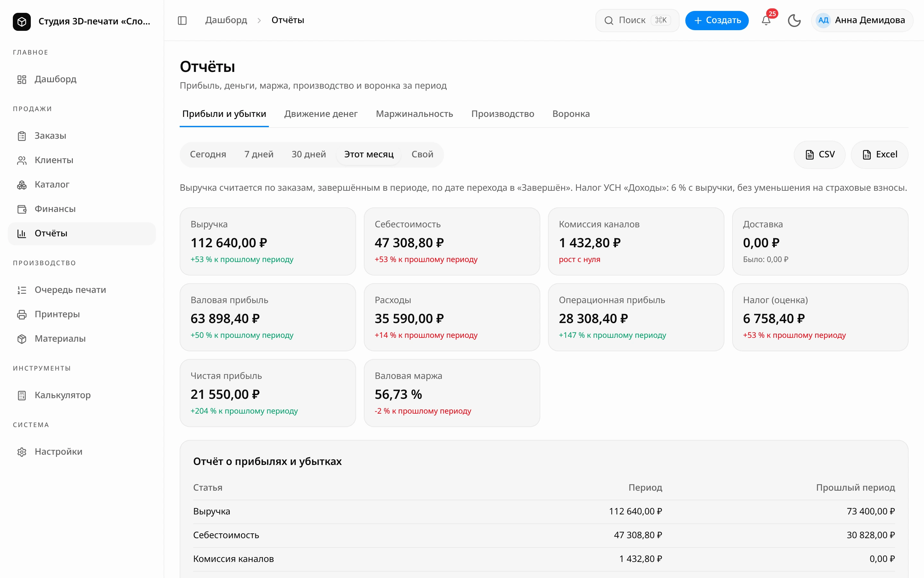Select the 30 дней period

(309, 154)
